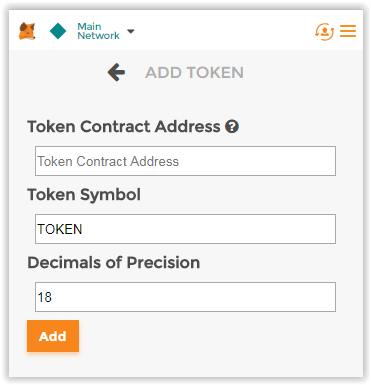371x385 pixels.
Task: Open the hamburger menu
Action: (348, 31)
